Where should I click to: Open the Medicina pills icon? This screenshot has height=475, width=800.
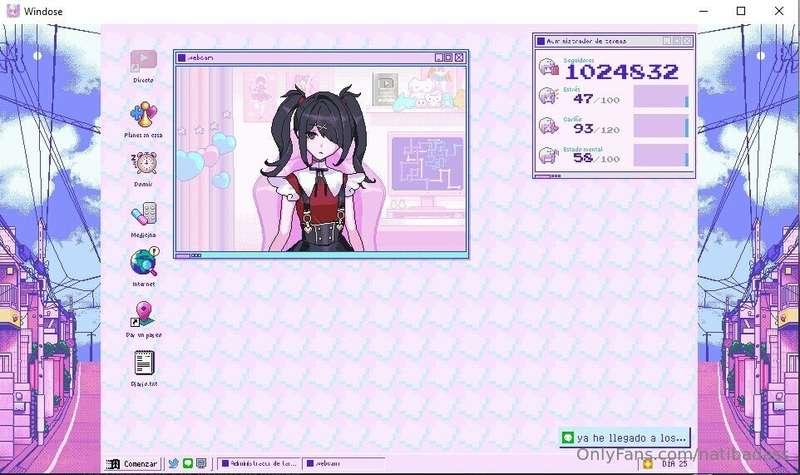[144, 215]
